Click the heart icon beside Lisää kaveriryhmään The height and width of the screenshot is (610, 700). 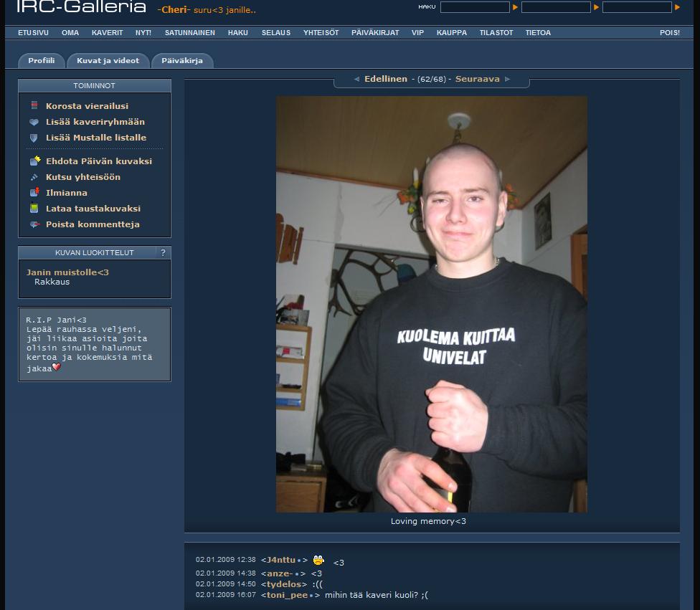point(34,122)
